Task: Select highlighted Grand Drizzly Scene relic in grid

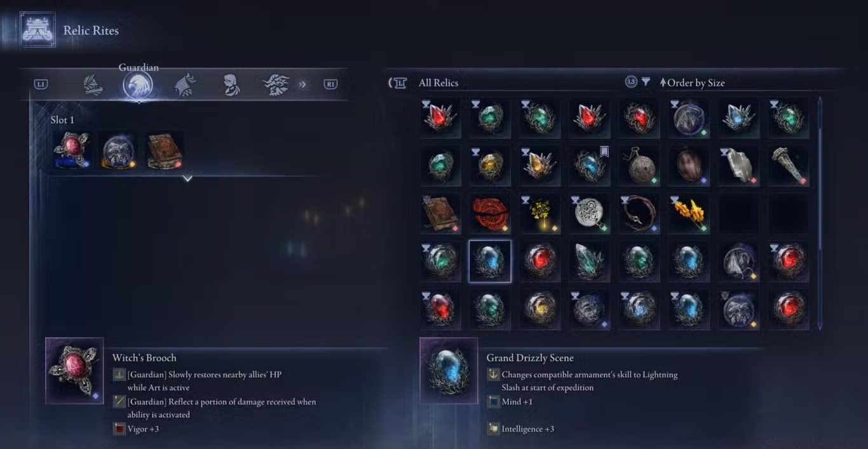Action: pos(490,261)
